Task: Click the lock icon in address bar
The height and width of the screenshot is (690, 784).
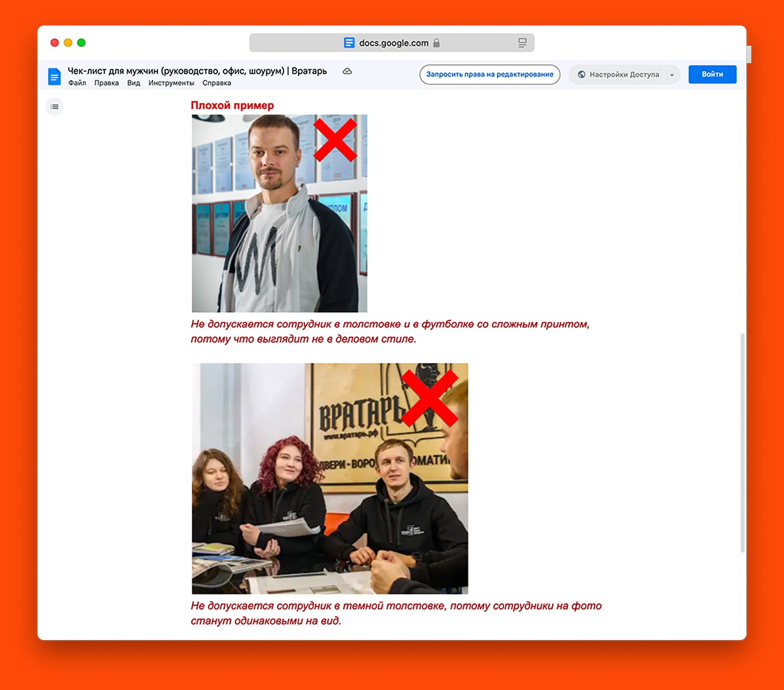Action: (x=437, y=43)
